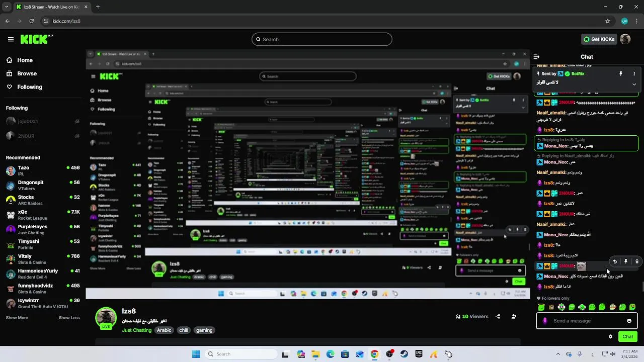The height and width of the screenshot is (362, 644).
Task: Click Get KICKs button
Action: pos(599,39)
